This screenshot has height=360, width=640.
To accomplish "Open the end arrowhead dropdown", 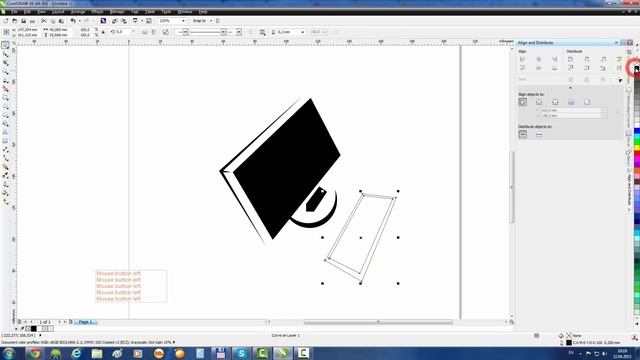I will point(238,32).
